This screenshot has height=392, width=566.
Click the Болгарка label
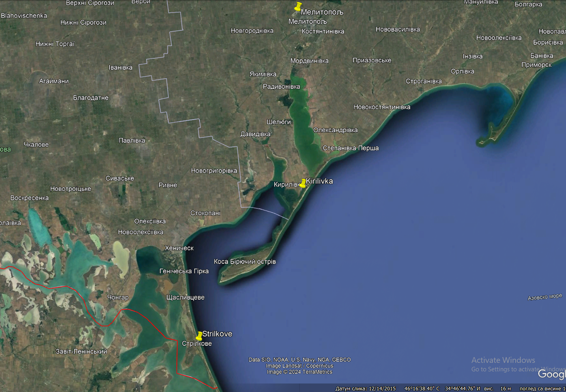click(528, 4)
